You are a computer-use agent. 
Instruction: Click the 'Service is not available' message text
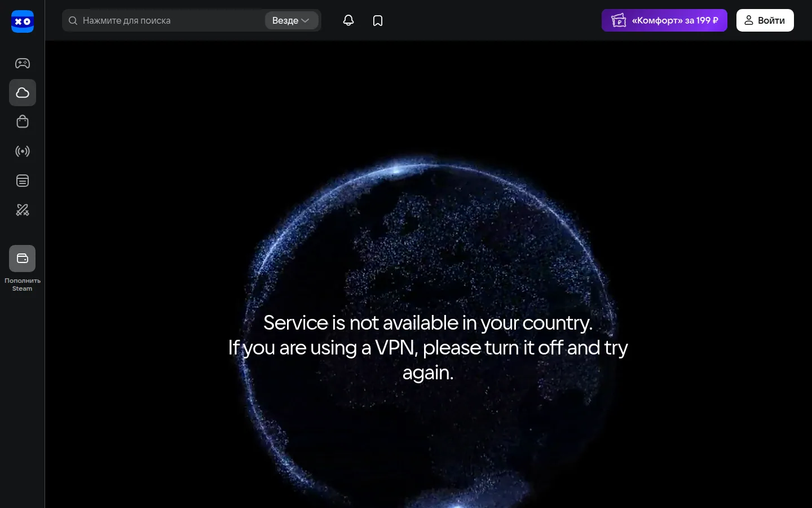coord(428,347)
